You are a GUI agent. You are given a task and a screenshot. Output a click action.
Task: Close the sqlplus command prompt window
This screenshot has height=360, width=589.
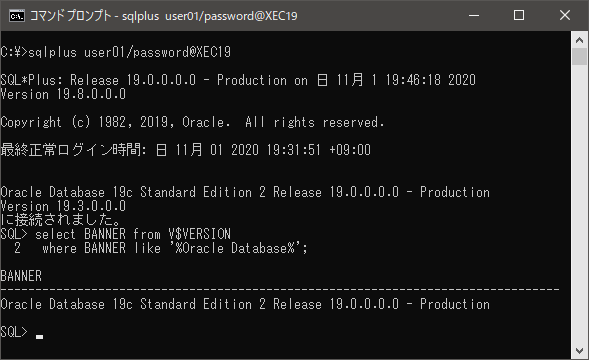click(565, 15)
